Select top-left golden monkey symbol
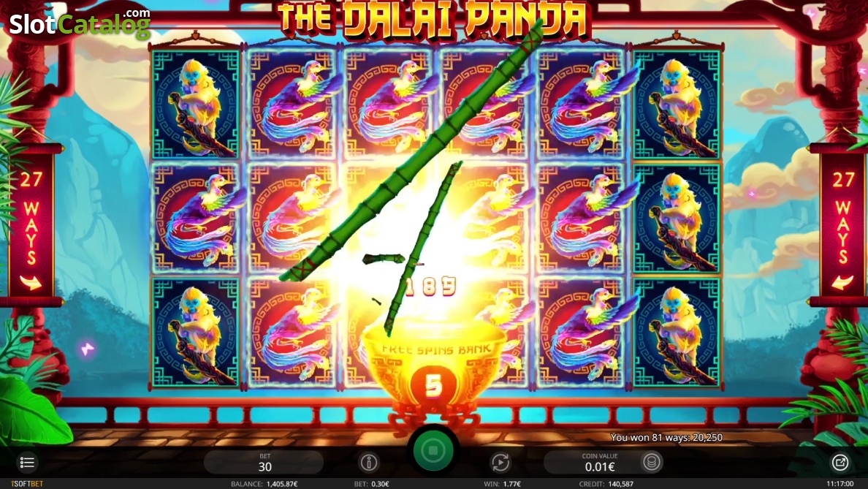 pyautogui.click(x=195, y=104)
